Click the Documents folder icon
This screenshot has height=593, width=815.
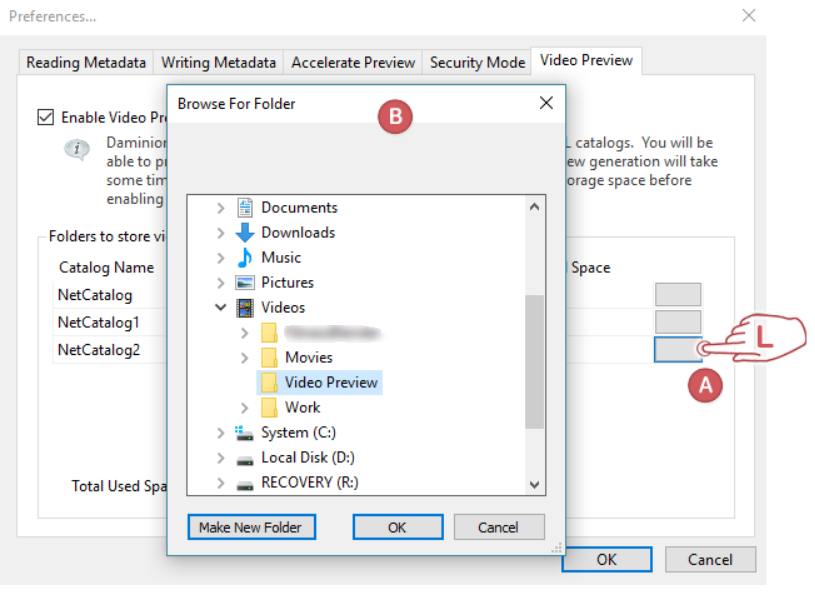point(245,208)
